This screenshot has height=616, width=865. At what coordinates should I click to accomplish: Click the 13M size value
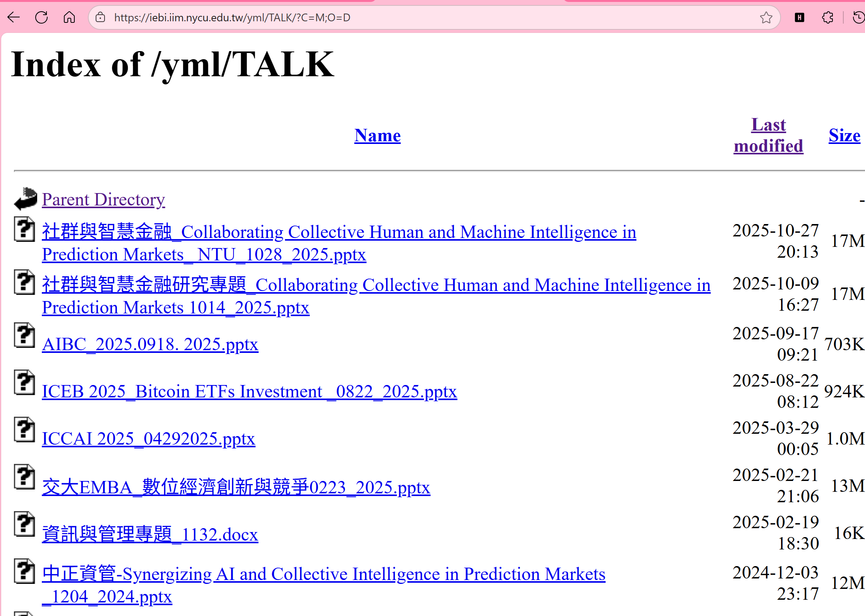click(x=848, y=486)
